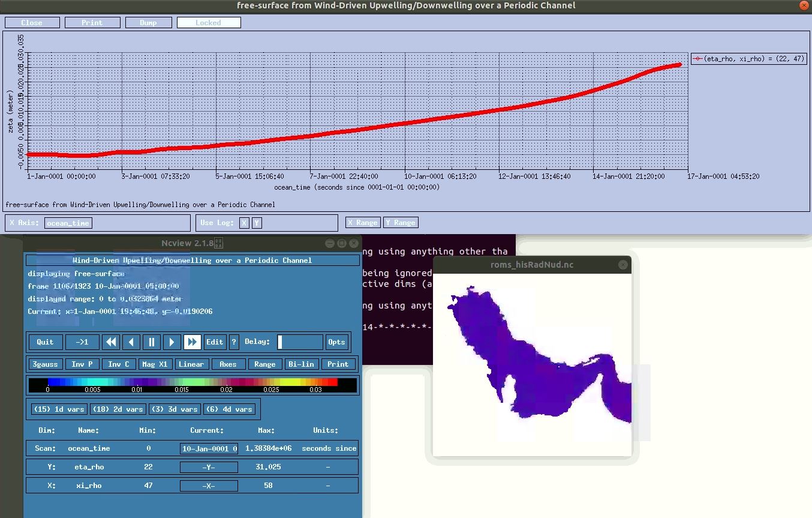Step forward one frame in Ncview
Image resolution: width=812 pixels, height=518 pixels.
tap(172, 342)
